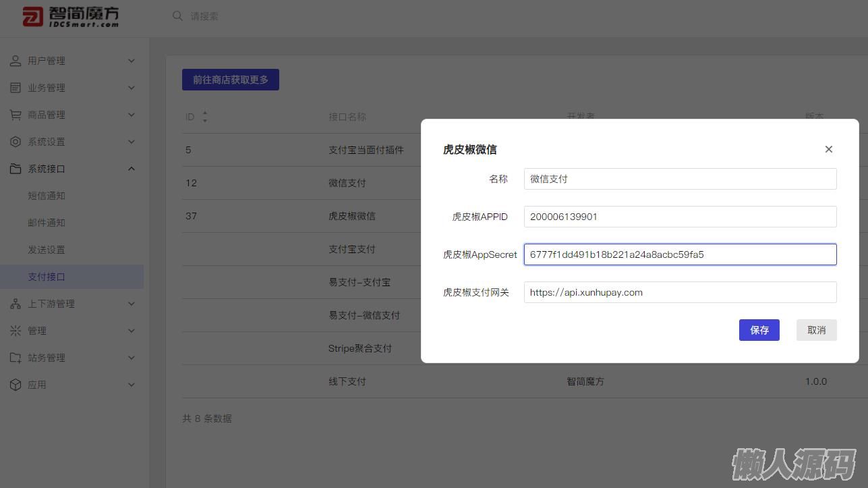Save the payment settings with 保存
The width and height of the screenshot is (868, 488).
[x=759, y=330]
